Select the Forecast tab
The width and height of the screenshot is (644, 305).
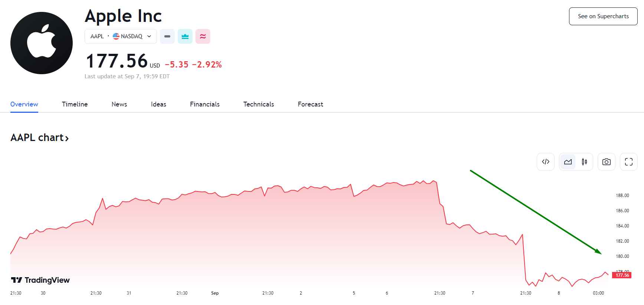point(310,104)
